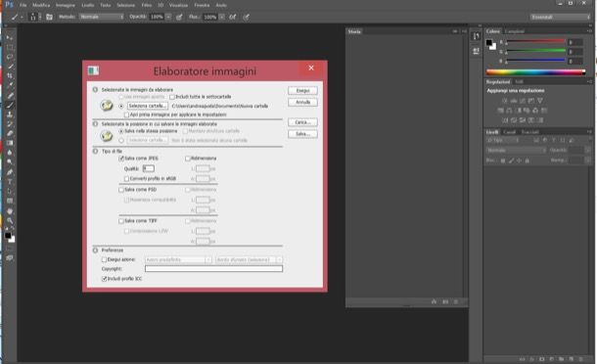Click lock image pixels brush icon
This screenshot has height=364, width=597.
coord(511,160)
